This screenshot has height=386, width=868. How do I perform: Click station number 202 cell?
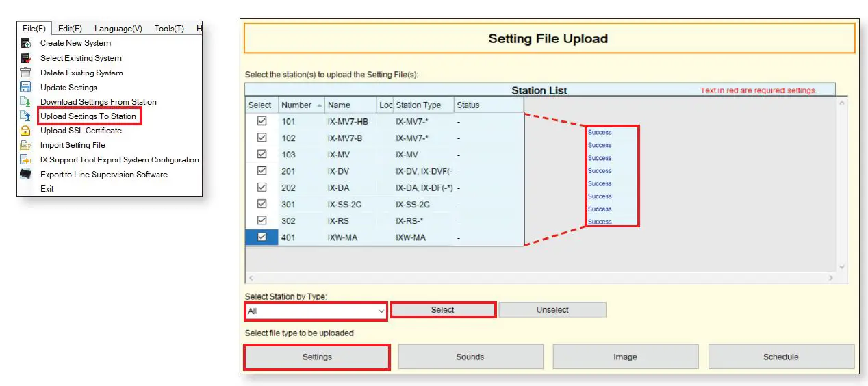[301, 188]
